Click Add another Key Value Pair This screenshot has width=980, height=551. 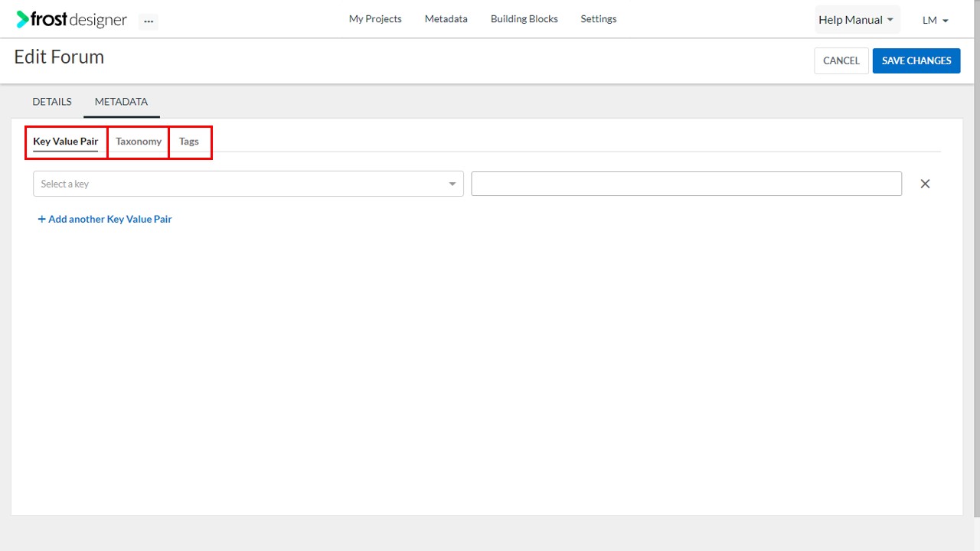pyautogui.click(x=105, y=219)
